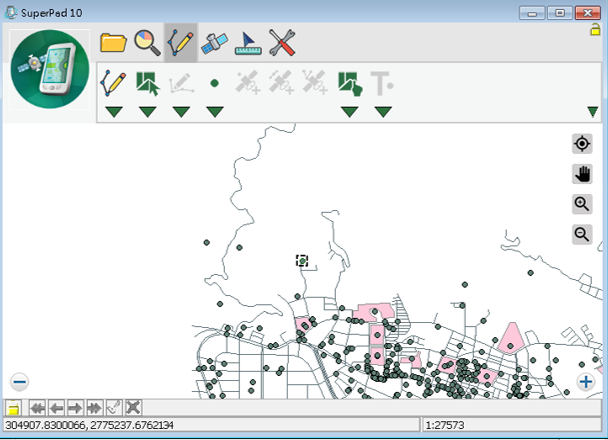Toggle the GPS locate crosshair button
This screenshot has width=608, height=440.
582,144
